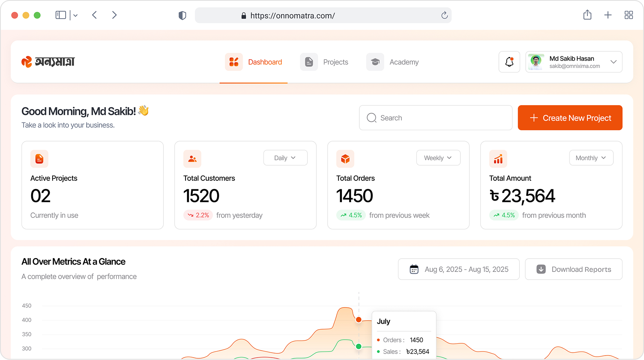Go forward in browser history

tap(114, 15)
